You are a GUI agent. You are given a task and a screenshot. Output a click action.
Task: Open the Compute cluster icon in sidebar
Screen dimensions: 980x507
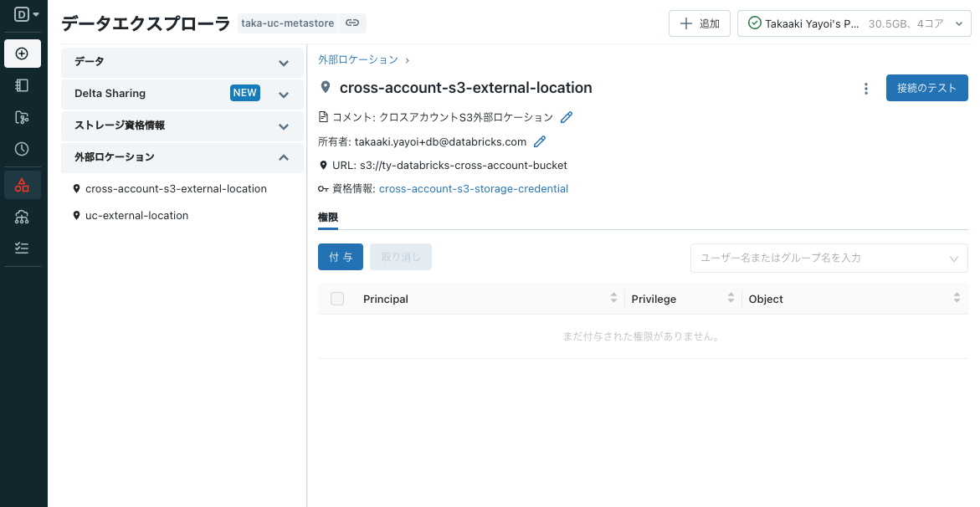pyautogui.click(x=22, y=217)
